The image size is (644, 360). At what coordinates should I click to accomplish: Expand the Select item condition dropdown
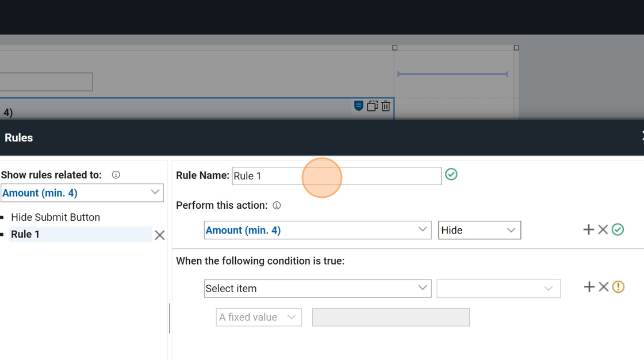tap(317, 288)
